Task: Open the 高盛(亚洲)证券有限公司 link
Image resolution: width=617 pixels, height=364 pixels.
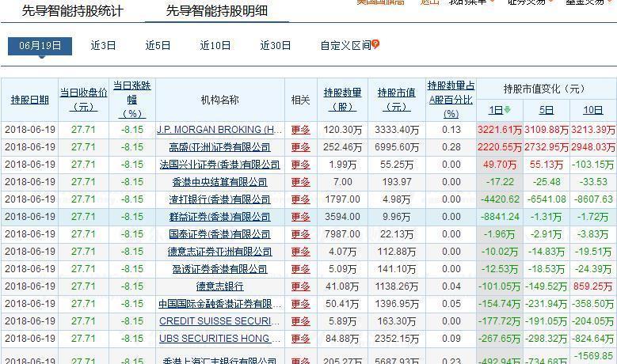Action: [x=219, y=147]
